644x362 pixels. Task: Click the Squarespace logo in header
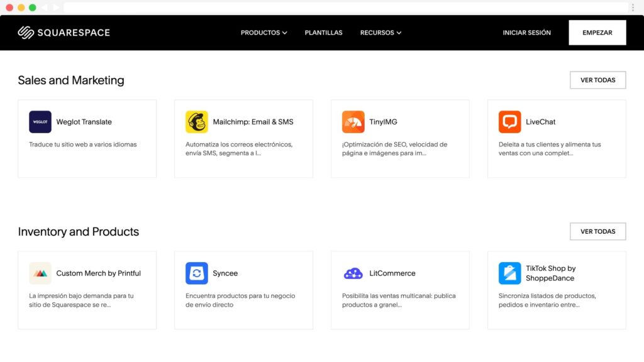(x=64, y=33)
